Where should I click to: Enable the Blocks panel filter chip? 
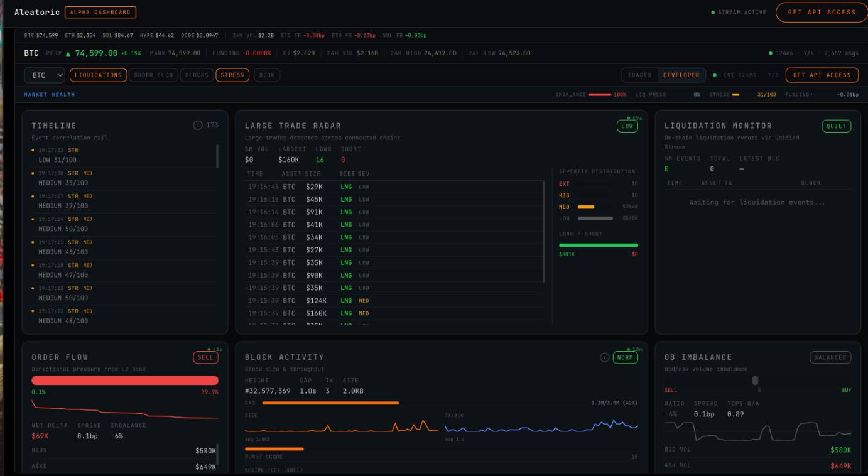click(x=197, y=75)
